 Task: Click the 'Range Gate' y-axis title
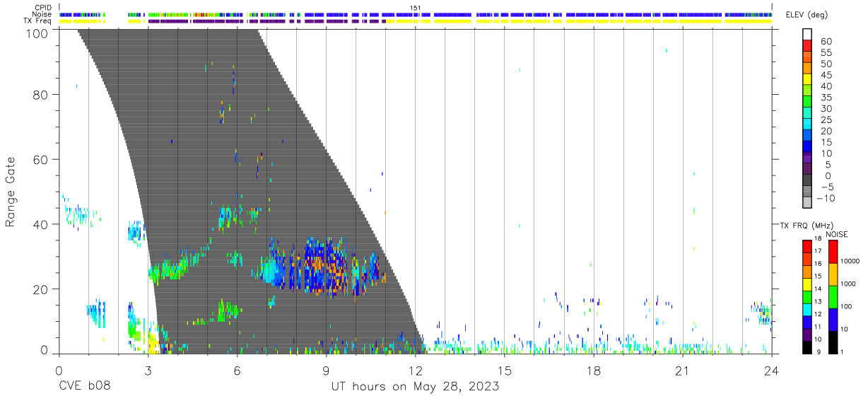(11, 192)
